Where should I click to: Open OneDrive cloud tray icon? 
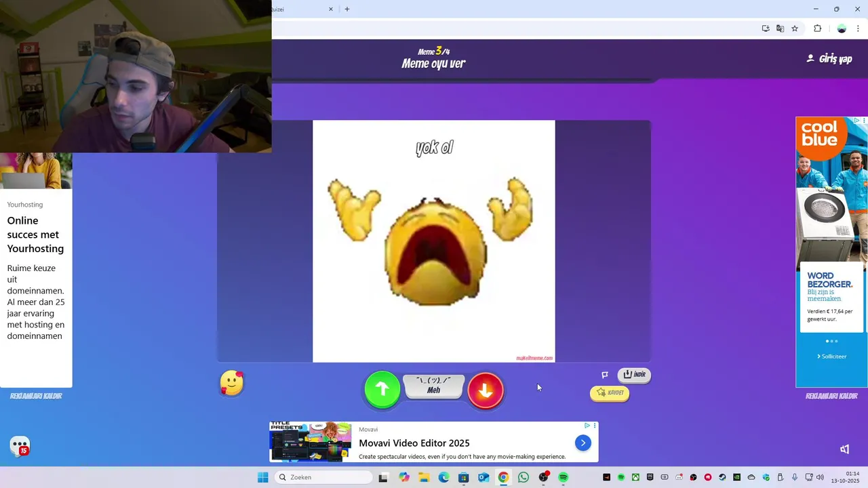751,477
